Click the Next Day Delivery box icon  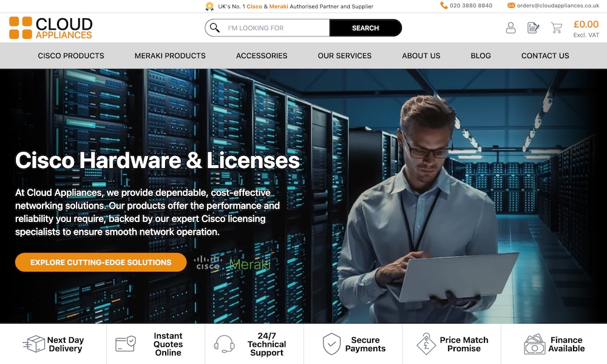pos(33,344)
